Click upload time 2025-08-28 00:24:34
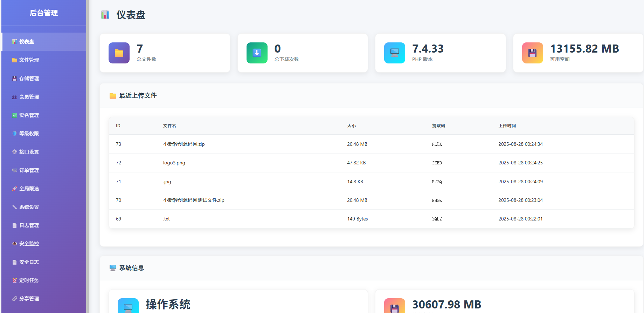Screen dimensions: 644x313 coord(520,144)
